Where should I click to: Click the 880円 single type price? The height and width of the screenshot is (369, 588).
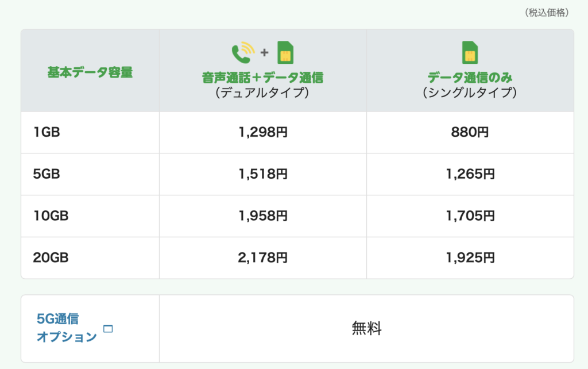pyautogui.click(x=469, y=132)
